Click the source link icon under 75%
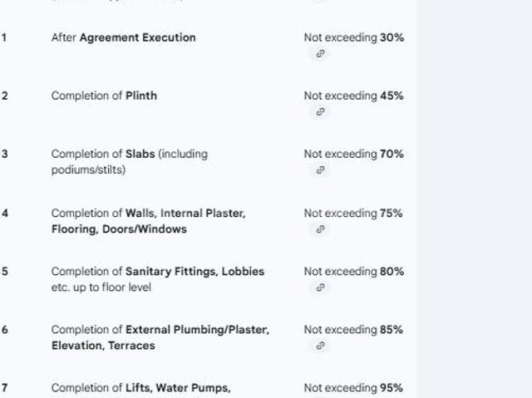The height and width of the screenshot is (398, 532). click(x=320, y=229)
